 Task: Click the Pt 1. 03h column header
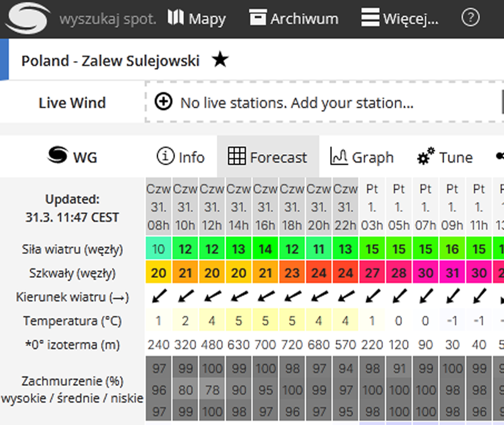(x=372, y=207)
